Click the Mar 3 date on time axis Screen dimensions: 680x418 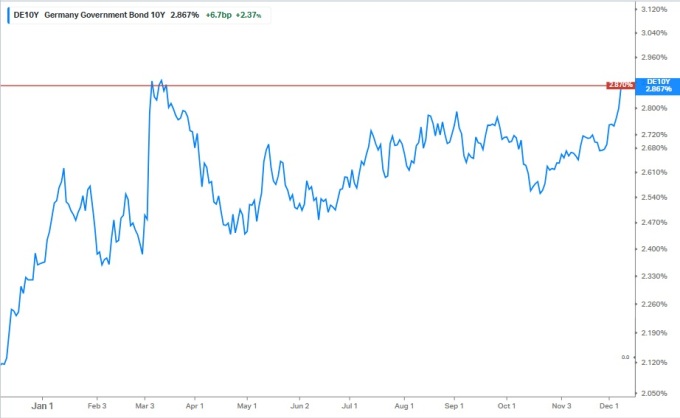[145, 406]
